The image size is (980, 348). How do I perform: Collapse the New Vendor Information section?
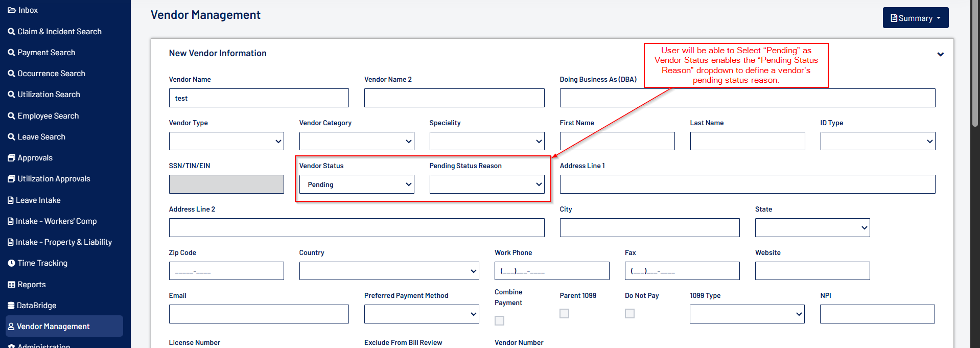(x=940, y=54)
